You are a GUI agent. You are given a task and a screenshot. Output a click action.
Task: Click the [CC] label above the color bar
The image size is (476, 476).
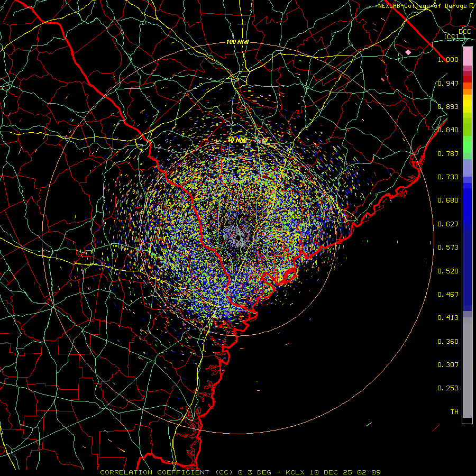[452, 36]
